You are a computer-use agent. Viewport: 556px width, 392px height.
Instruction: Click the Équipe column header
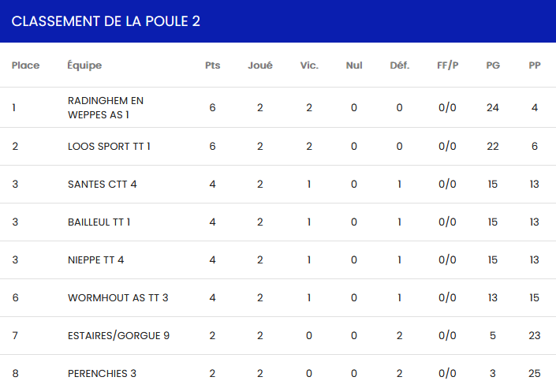84,65
